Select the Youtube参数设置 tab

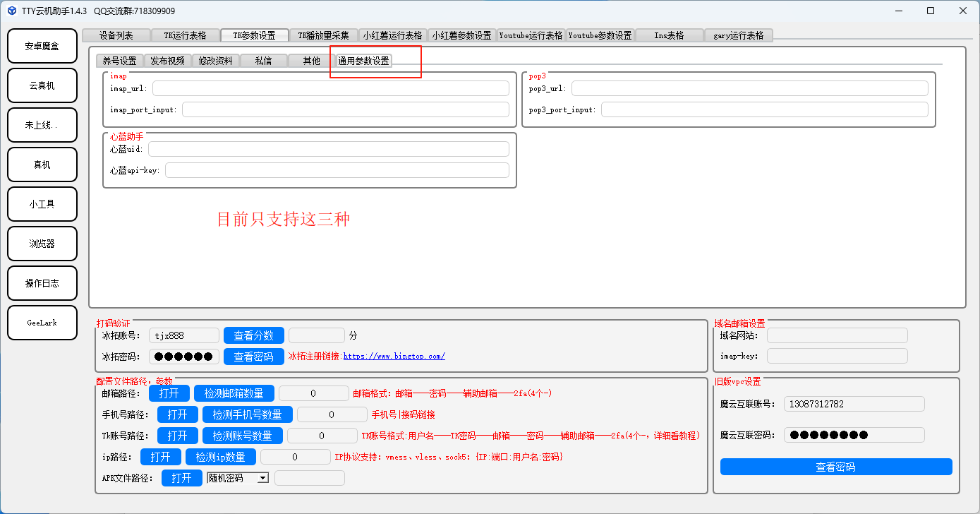(600, 35)
